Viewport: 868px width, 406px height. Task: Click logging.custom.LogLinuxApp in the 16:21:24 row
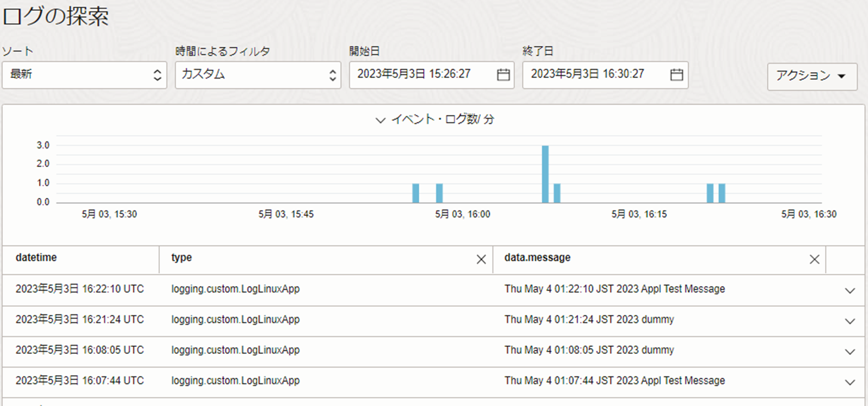click(x=235, y=319)
